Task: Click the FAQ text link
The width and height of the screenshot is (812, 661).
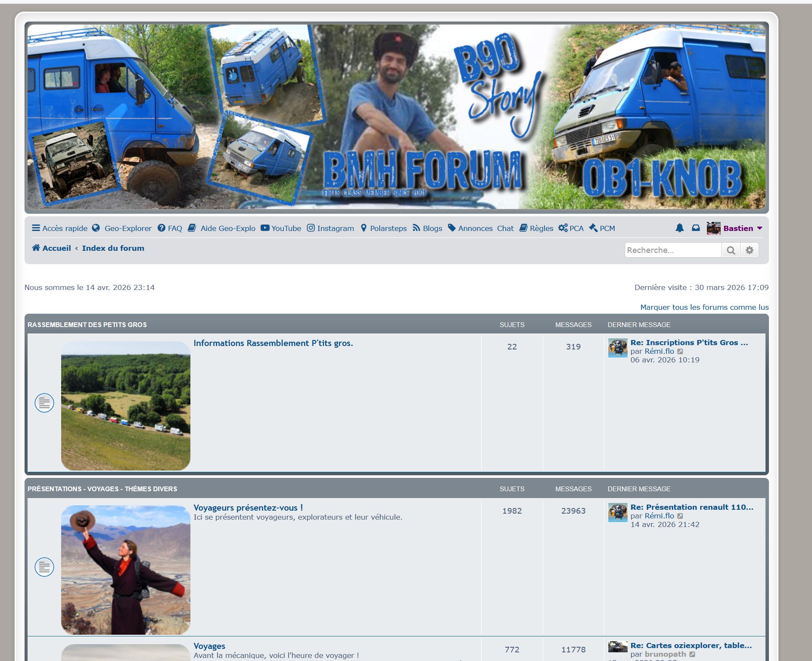Action: tap(175, 228)
